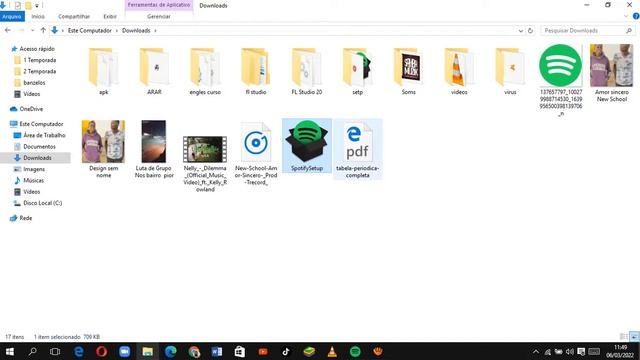640x360 pixels.
Task: Open the Windows Start menu
Action: coord(10,351)
